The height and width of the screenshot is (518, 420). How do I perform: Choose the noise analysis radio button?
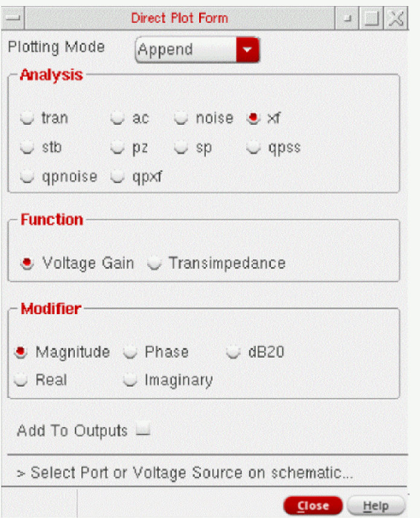pyautogui.click(x=181, y=119)
